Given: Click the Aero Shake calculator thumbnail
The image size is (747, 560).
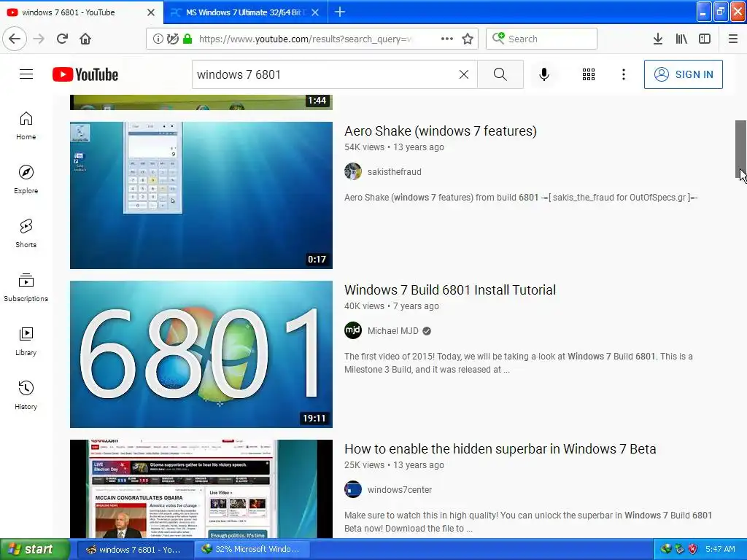Looking at the screenshot, I should 201,195.
